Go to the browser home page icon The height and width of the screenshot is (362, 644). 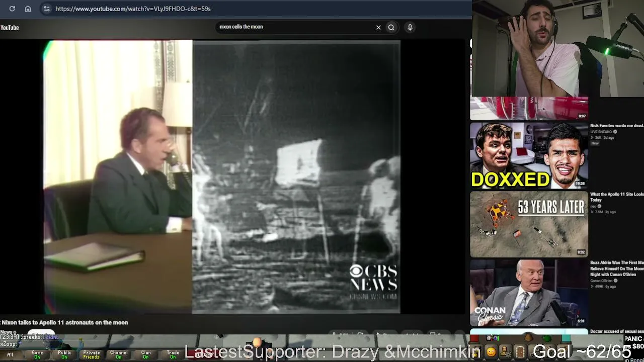tap(28, 9)
